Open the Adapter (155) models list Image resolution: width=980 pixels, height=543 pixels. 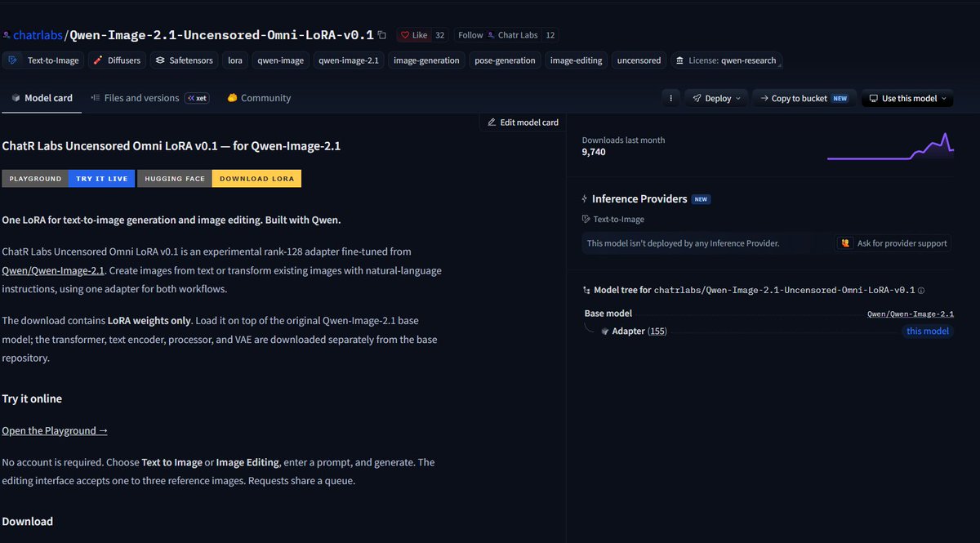pyautogui.click(x=639, y=332)
